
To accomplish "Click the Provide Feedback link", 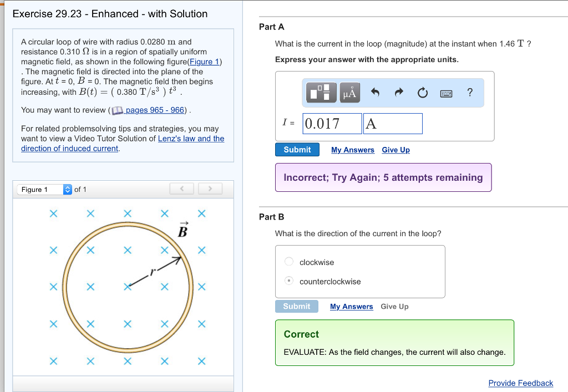I will [520, 383].
